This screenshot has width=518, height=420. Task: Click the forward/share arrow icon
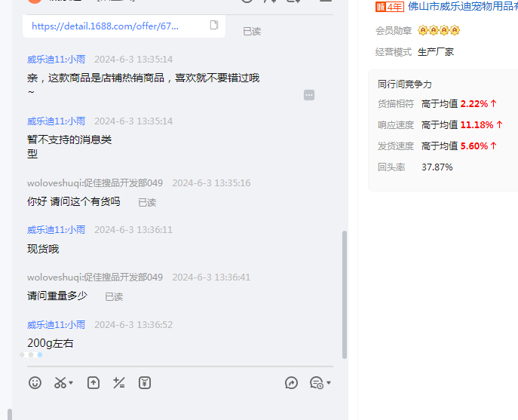click(291, 383)
